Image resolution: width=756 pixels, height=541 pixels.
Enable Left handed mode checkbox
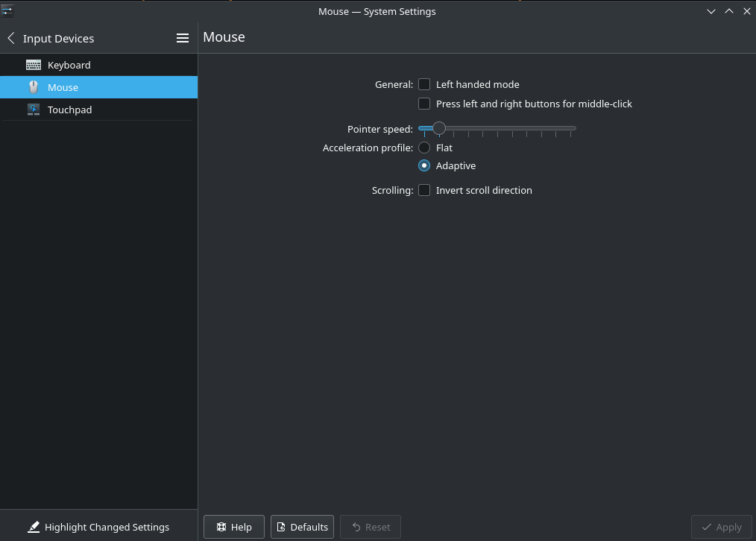click(424, 84)
